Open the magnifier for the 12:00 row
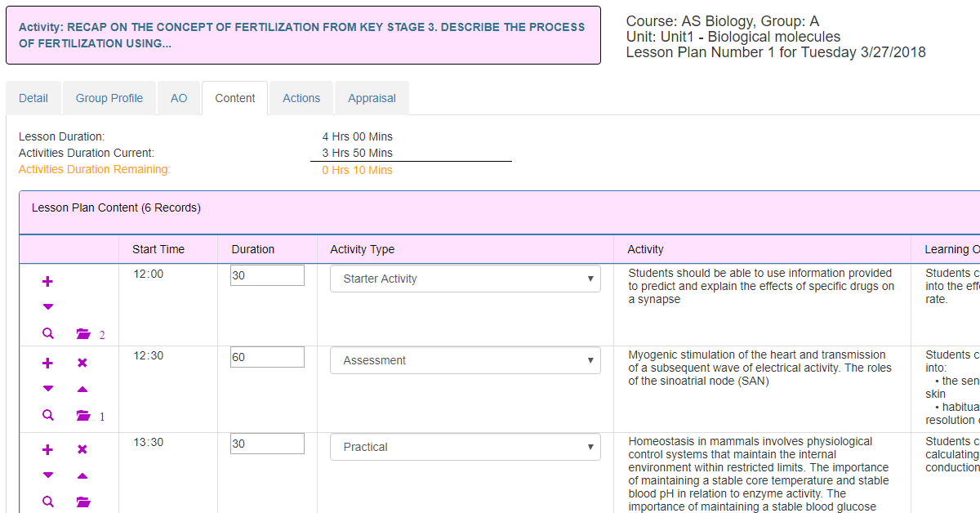This screenshot has height=513, width=980. (47, 333)
